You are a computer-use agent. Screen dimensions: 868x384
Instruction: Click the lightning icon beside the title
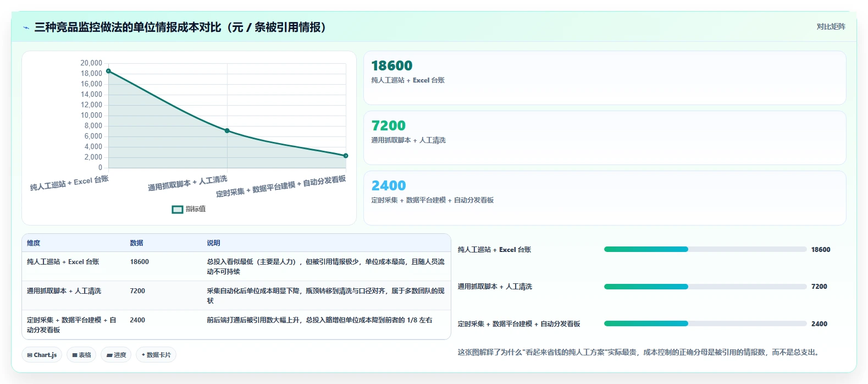click(26, 28)
